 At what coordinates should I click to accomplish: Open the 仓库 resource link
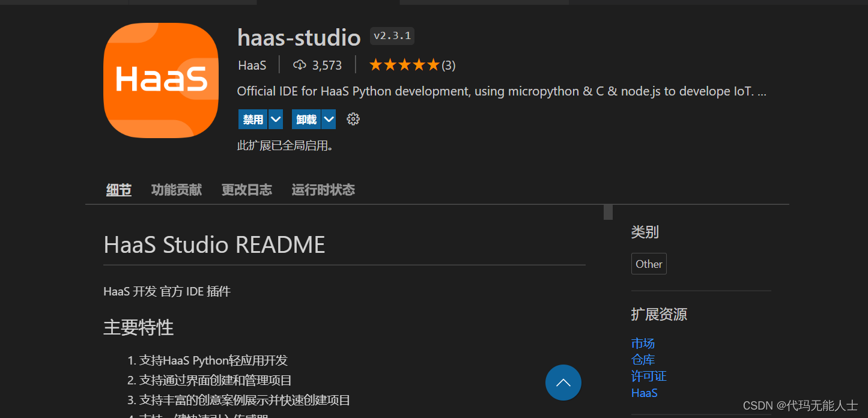click(643, 360)
